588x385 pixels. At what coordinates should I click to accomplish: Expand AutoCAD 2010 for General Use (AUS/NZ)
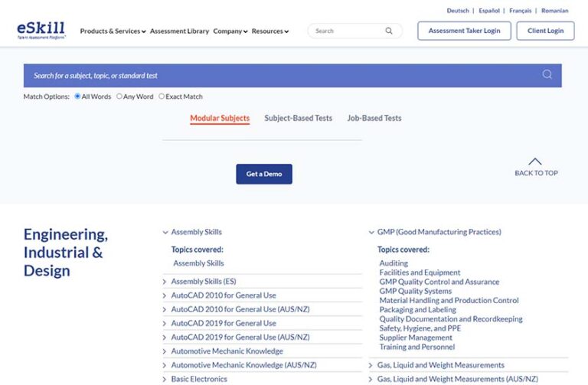(x=237, y=309)
